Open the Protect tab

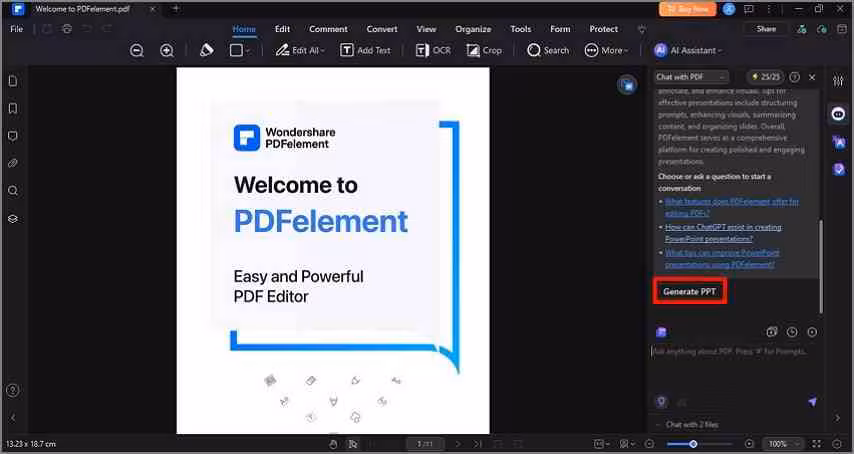point(603,29)
